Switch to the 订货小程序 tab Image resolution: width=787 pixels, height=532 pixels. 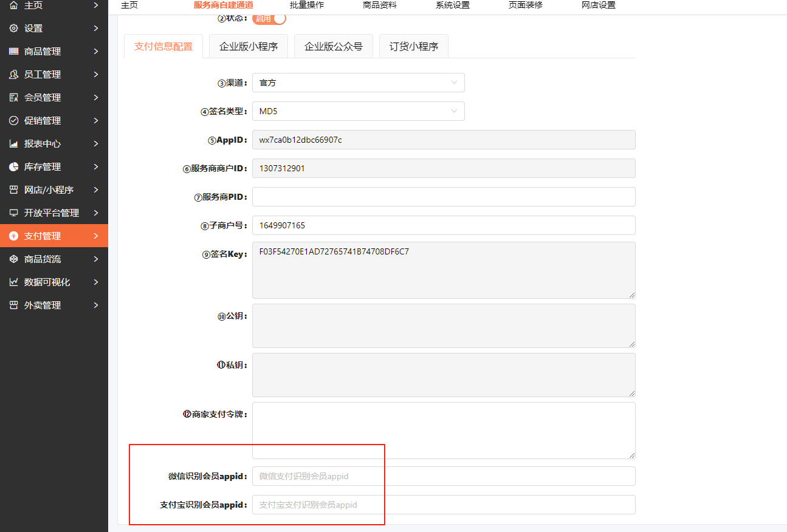(x=414, y=46)
